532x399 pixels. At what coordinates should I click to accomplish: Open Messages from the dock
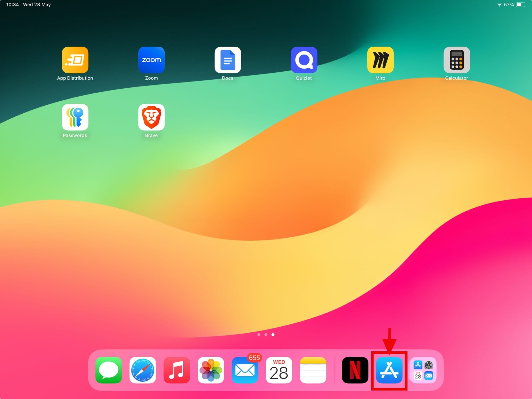pyautogui.click(x=109, y=370)
